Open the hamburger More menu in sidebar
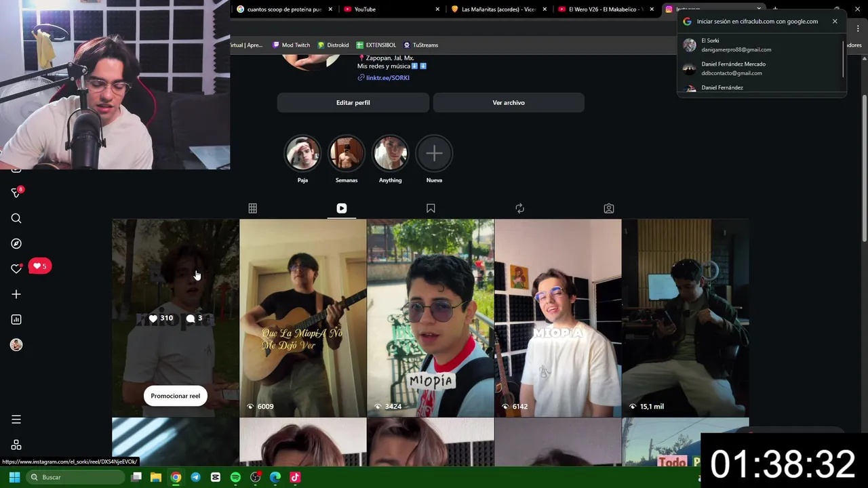The width and height of the screenshot is (868, 488). tap(16, 420)
